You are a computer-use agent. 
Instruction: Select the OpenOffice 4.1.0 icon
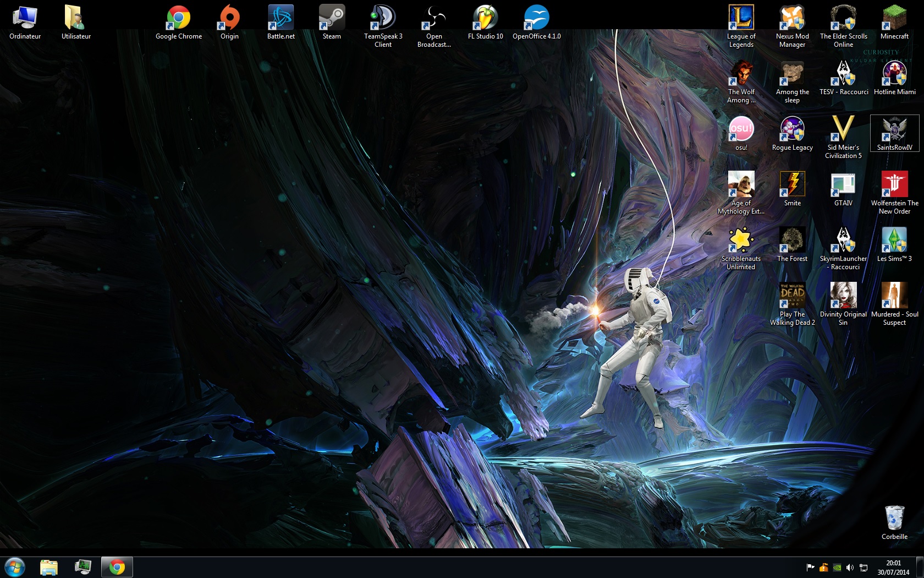tap(536, 23)
